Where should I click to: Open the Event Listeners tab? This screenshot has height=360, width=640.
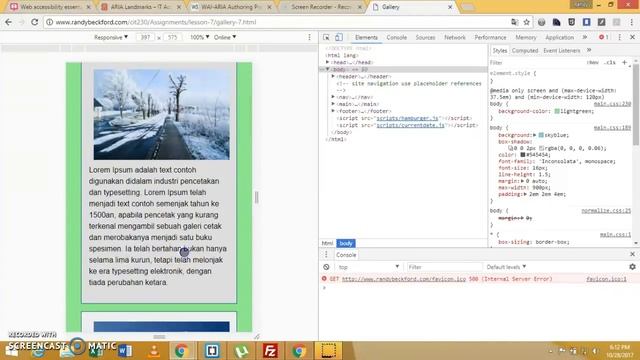[562, 51]
